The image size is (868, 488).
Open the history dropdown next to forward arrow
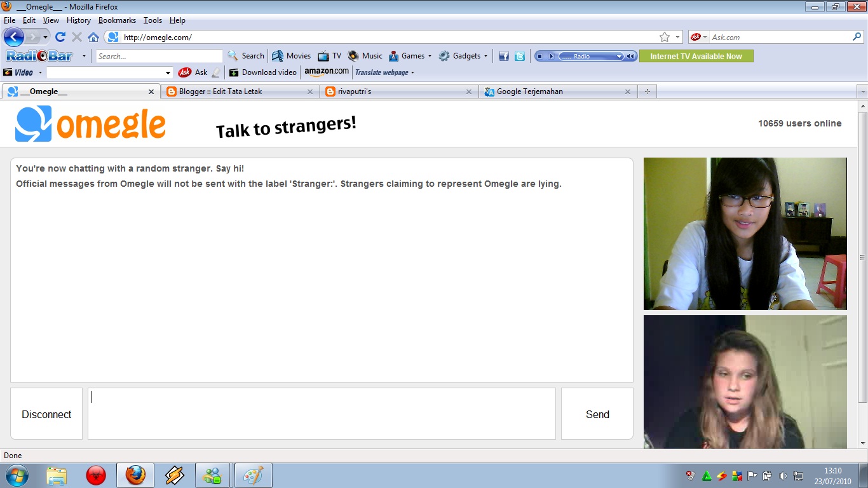tap(46, 37)
